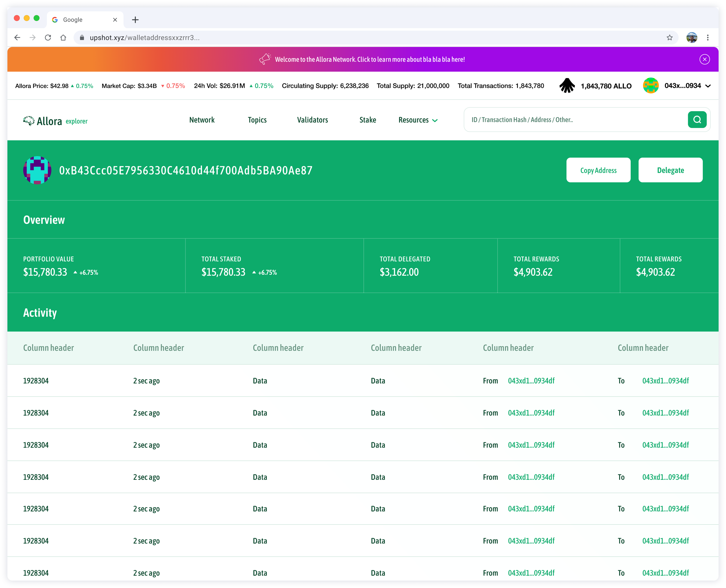Image resolution: width=726 pixels, height=588 pixels.
Task: Expand the Resources dropdown menu
Action: tap(418, 120)
